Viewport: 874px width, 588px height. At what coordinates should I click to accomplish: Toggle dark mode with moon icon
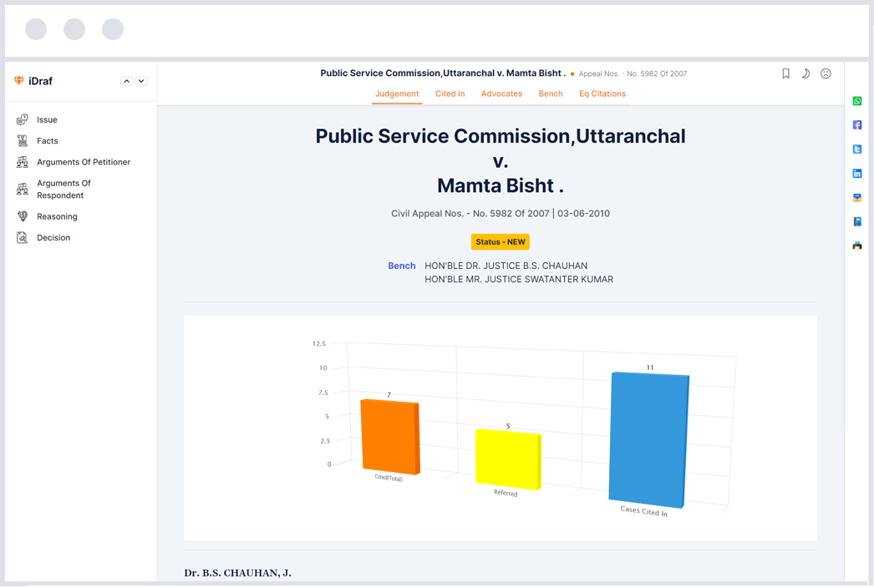pos(805,73)
